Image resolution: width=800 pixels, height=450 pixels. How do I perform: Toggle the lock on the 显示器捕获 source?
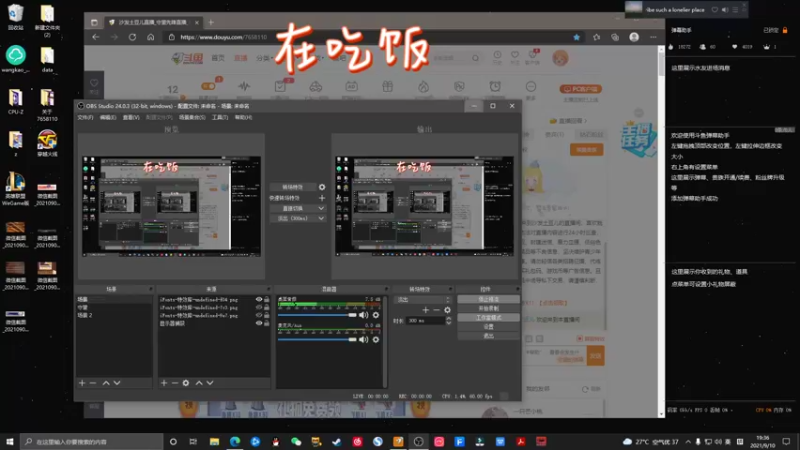pos(266,323)
